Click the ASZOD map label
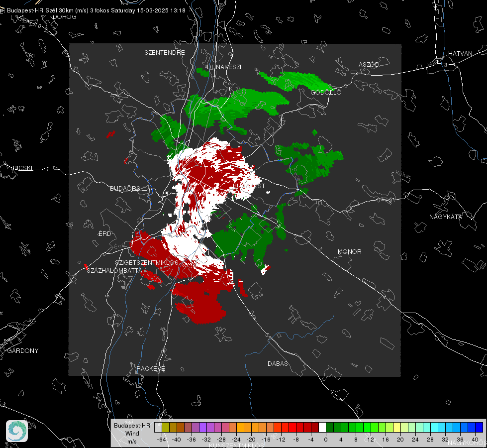This screenshot has height=448, width=487. [x=369, y=65]
